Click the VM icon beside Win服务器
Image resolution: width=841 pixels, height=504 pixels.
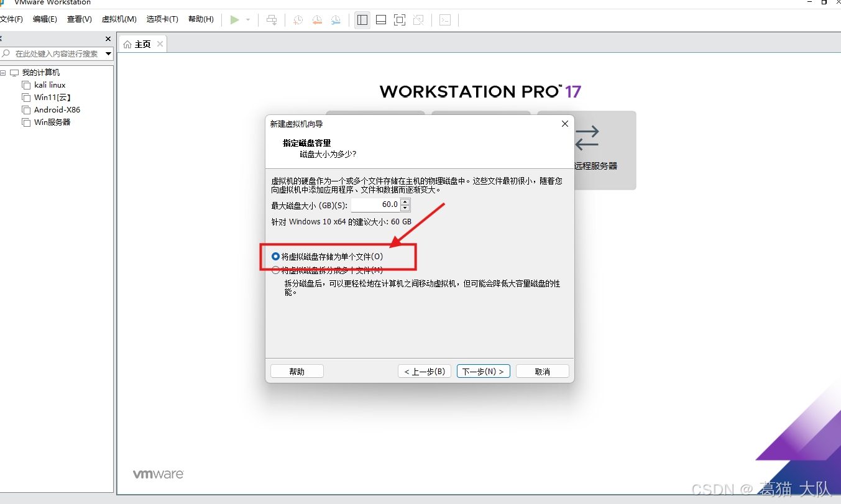tap(26, 122)
